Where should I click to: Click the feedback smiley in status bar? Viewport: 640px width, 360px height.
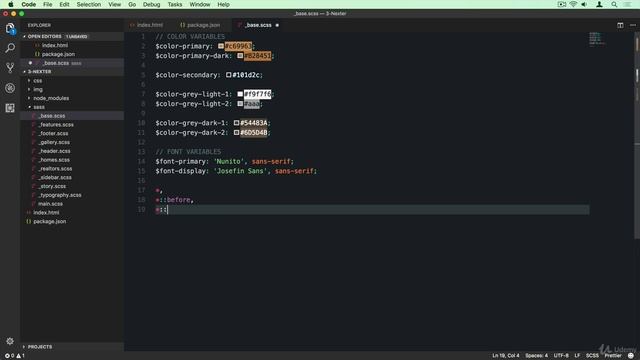(x=631, y=356)
